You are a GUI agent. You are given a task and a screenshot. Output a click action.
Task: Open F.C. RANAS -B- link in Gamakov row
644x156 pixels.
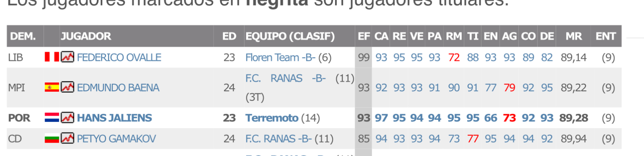(x=279, y=139)
